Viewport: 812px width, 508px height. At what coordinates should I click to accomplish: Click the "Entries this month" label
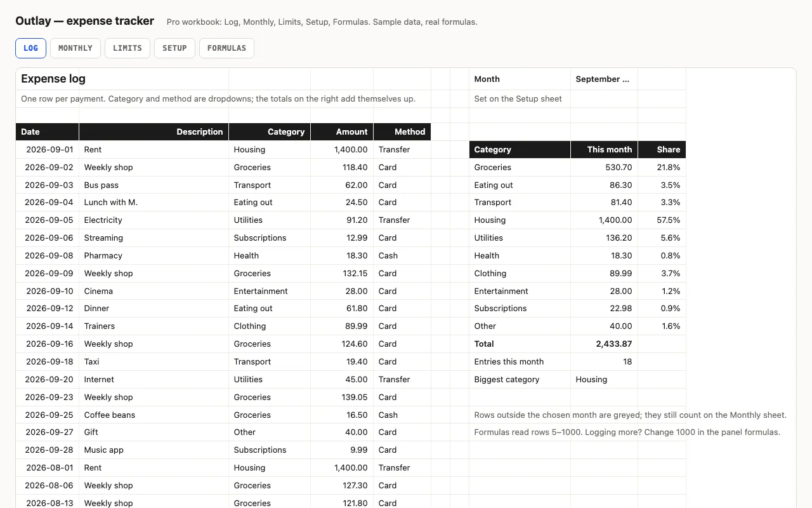520,362
